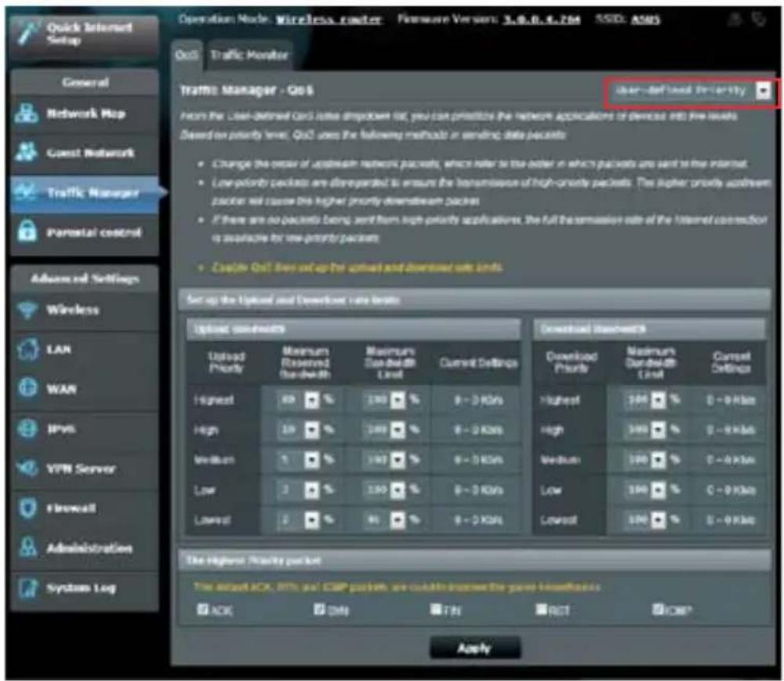The width and height of the screenshot is (784, 681).
Task: Click the Upload Bandwidth table header
Action: 354,329
